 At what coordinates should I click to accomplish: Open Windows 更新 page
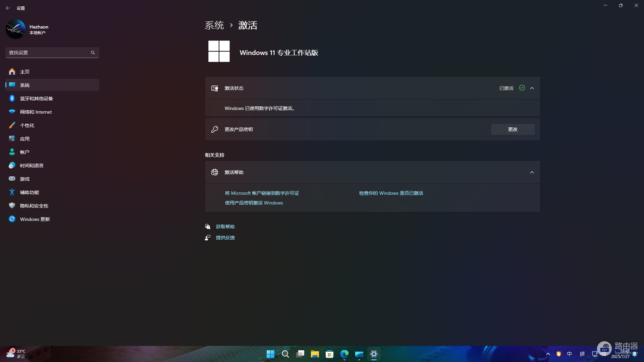point(52,219)
